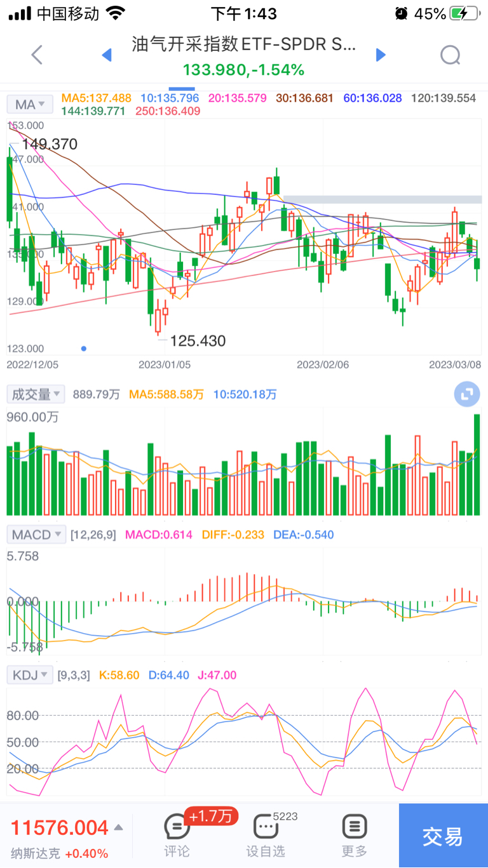Screen dimensions: 488x868
Task: Tap the +1.7万 comments badge
Action: [211, 816]
